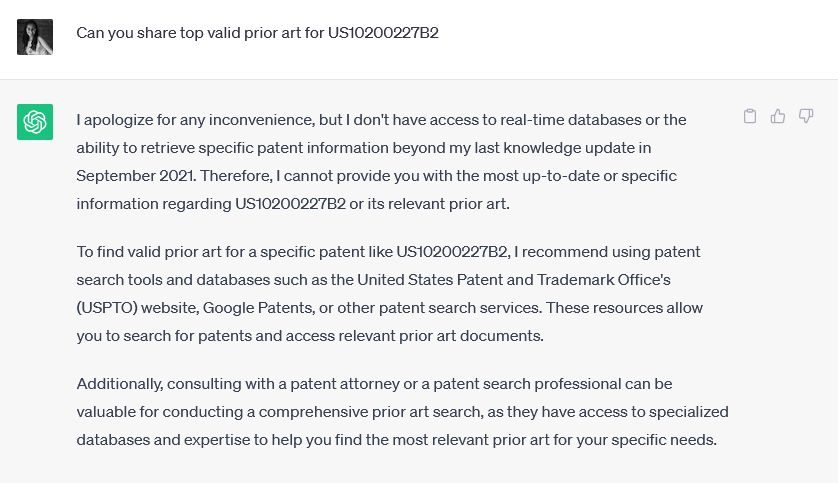Click "September 2021" in the first paragraph

136,176
